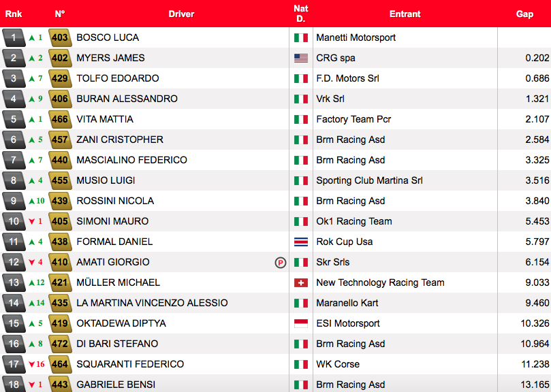Click the red down arrow for Squaranti Federico

(x=31, y=364)
